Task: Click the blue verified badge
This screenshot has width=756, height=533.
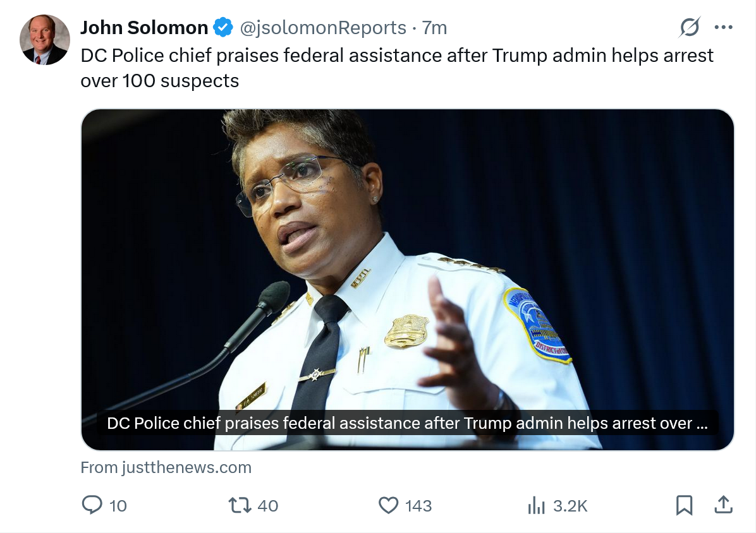Action: click(x=223, y=27)
